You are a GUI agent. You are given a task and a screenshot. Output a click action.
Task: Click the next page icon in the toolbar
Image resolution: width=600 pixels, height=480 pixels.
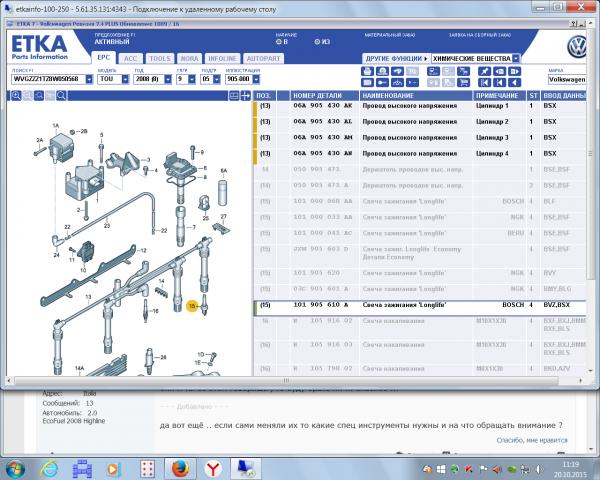point(515,71)
